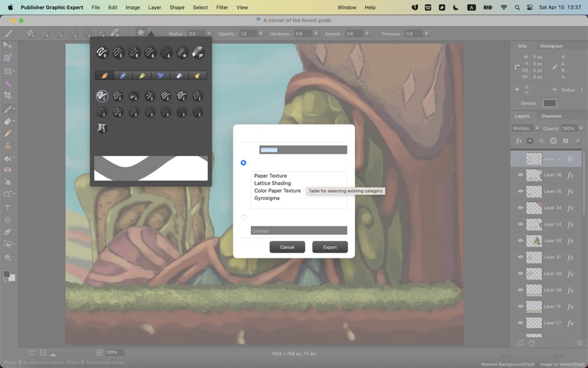Screen dimensions: 588x368
Task: Select the Magic Wand tool
Action: 7,83
